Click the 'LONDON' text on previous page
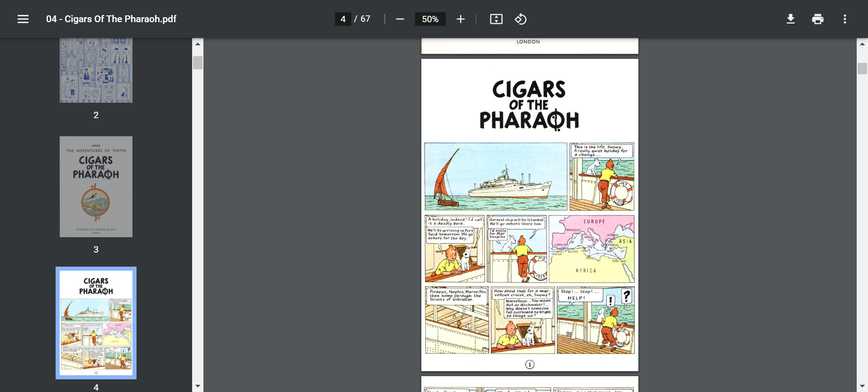The image size is (868, 392). (x=528, y=42)
